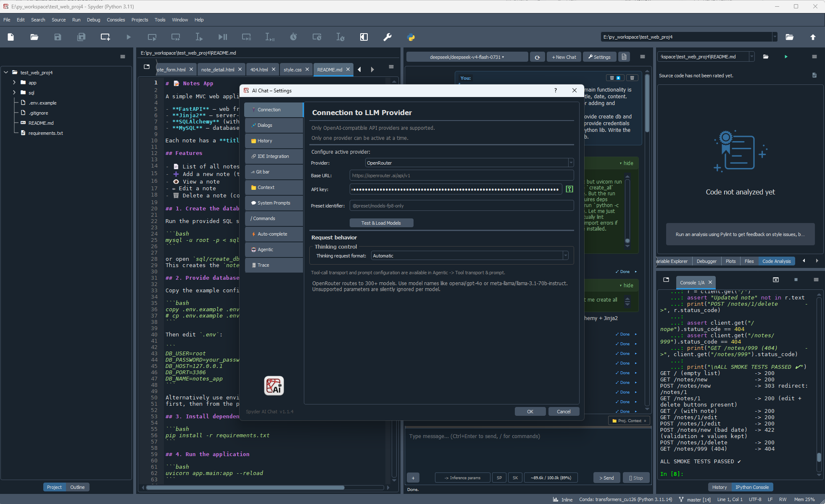Open the Project pane options menu

(123, 57)
